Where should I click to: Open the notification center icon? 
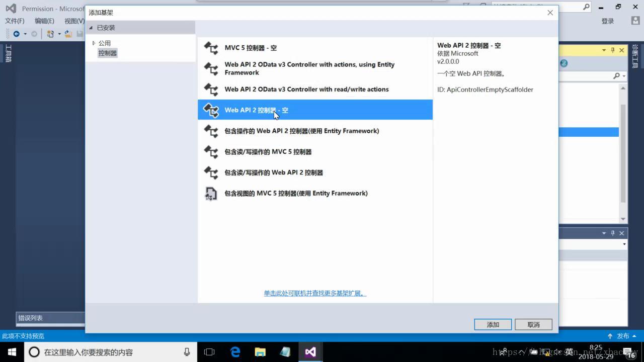pos(629,352)
